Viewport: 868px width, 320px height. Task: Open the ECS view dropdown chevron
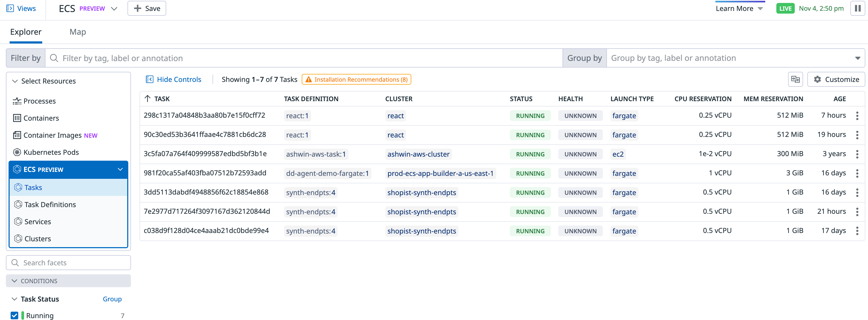tap(114, 9)
